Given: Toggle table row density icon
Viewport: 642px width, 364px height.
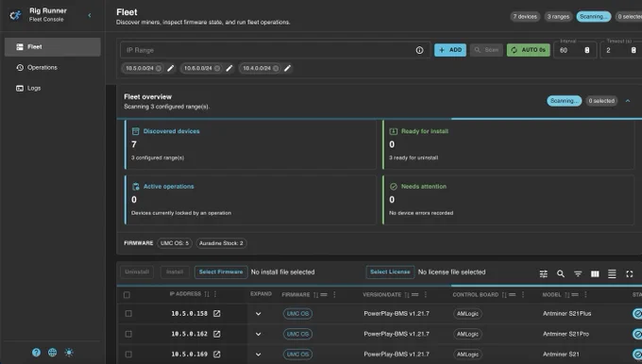Looking at the screenshot, I should [612, 273].
